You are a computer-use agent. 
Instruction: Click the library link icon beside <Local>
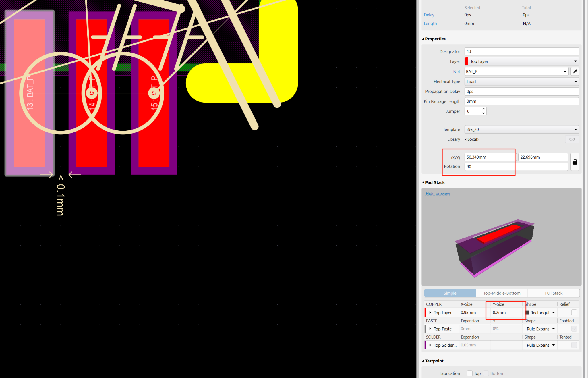pyautogui.click(x=572, y=139)
